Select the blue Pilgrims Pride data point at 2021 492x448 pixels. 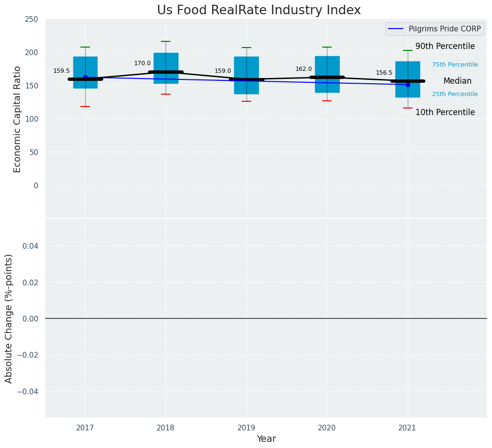click(x=408, y=85)
